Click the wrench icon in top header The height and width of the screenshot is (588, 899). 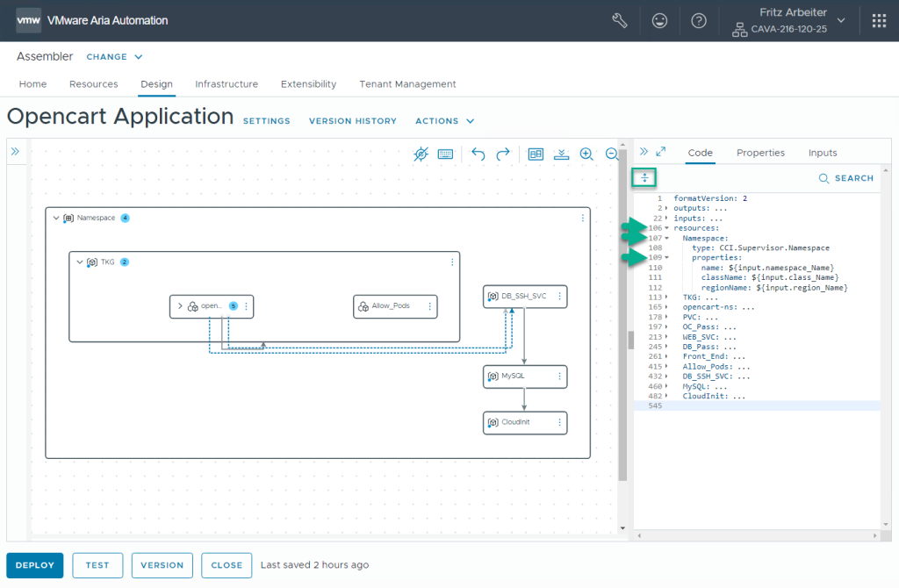[620, 20]
